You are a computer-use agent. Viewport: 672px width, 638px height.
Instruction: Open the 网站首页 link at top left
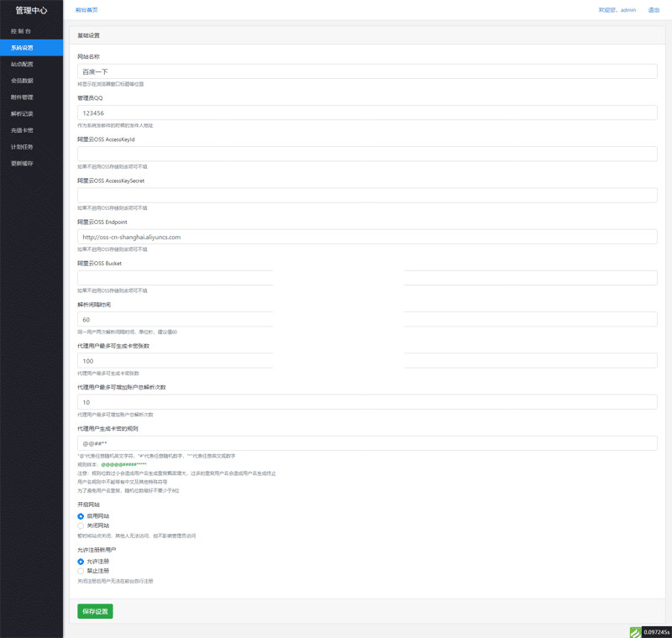tap(87, 10)
